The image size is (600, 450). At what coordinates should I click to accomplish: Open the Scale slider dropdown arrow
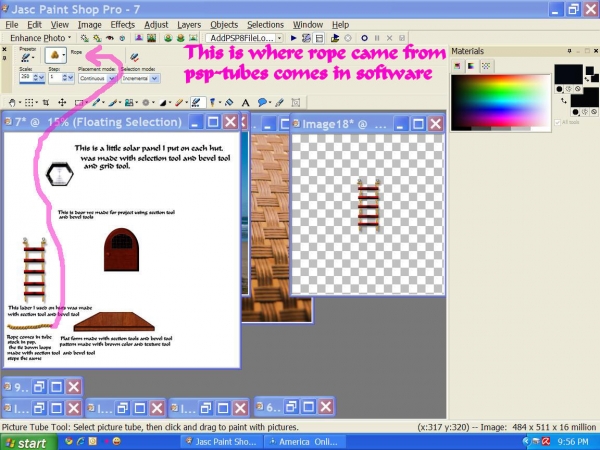[42, 78]
